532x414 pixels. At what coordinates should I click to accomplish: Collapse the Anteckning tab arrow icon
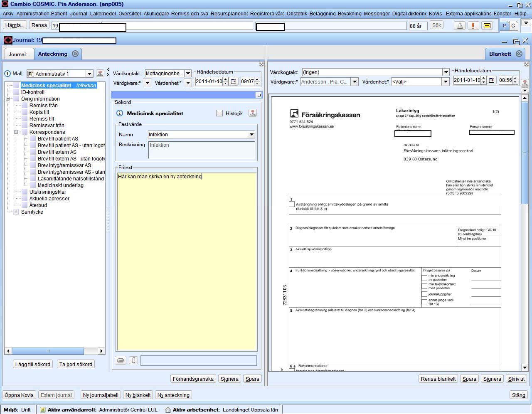(75, 54)
